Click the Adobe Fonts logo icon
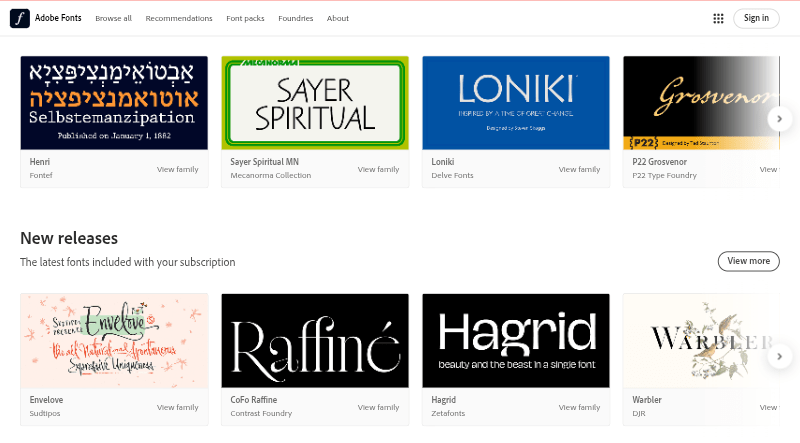800x443 pixels. (20, 18)
